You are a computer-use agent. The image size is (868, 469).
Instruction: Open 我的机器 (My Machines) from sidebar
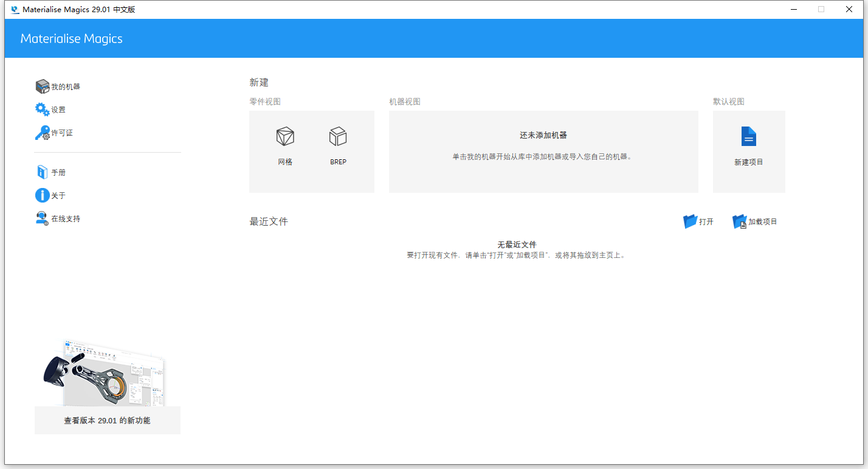(58, 86)
